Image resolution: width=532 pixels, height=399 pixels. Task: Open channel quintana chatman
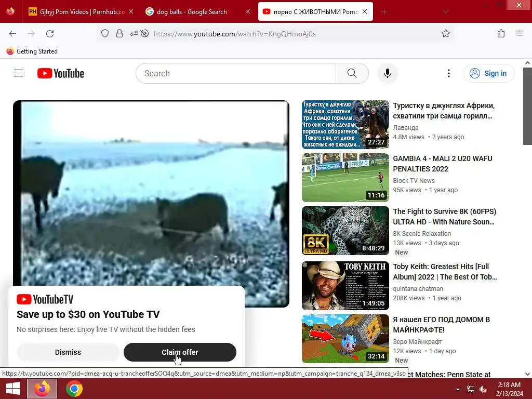tap(418, 288)
